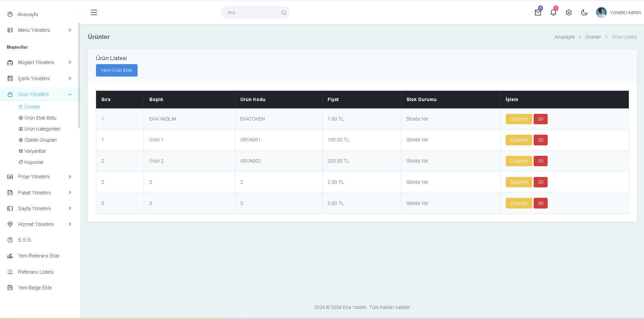This screenshot has height=319, width=644.
Task: Click the 100.00 TL price cell
Action: click(x=362, y=140)
